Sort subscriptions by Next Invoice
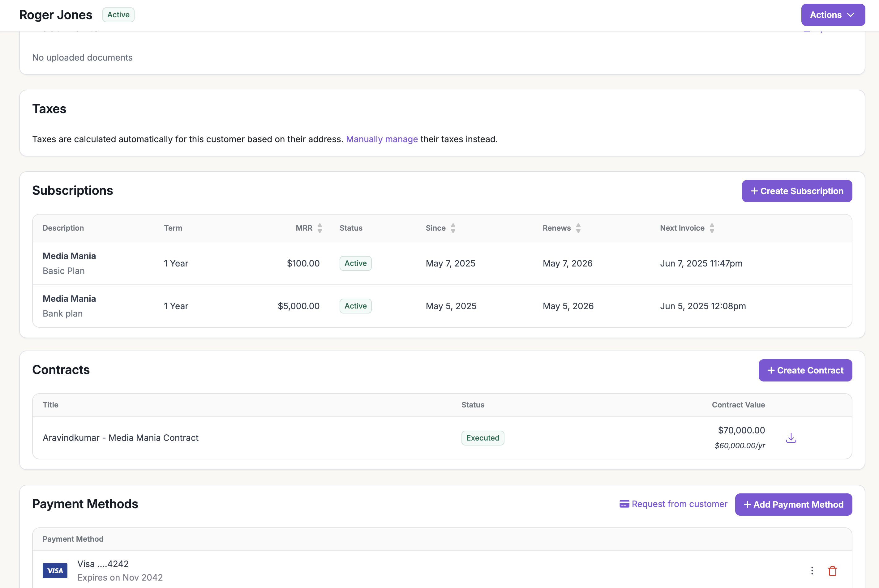879x588 pixels. (x=712, y=228)
